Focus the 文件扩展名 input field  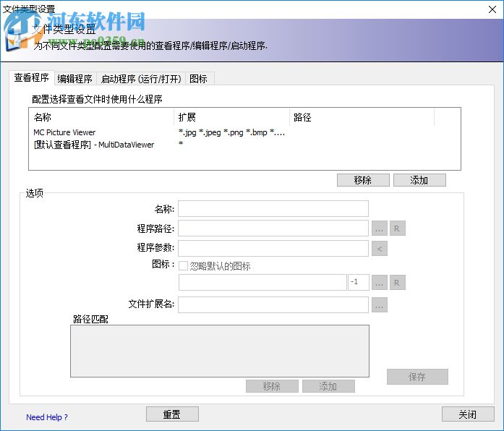point(273,304)
